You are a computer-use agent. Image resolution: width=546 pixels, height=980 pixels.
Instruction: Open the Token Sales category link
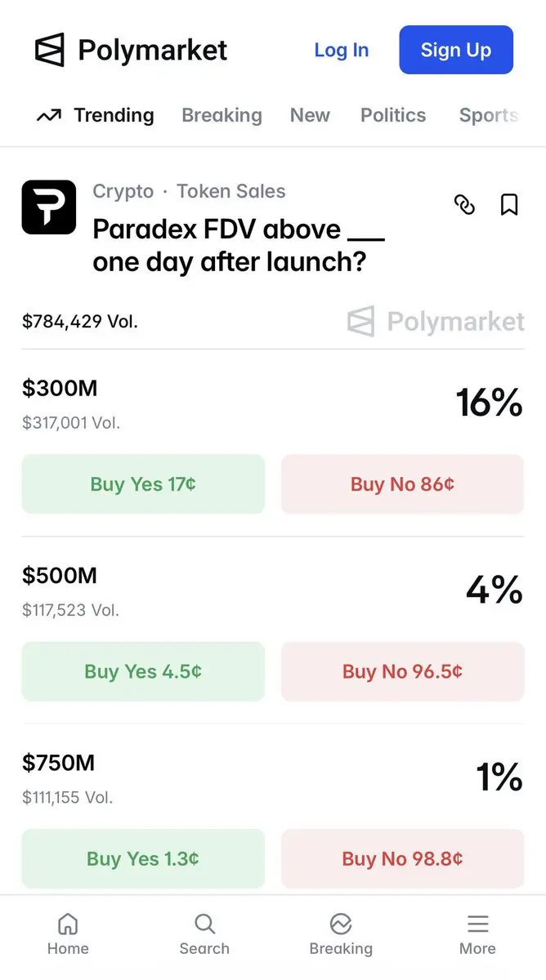[x=231, y=191]
